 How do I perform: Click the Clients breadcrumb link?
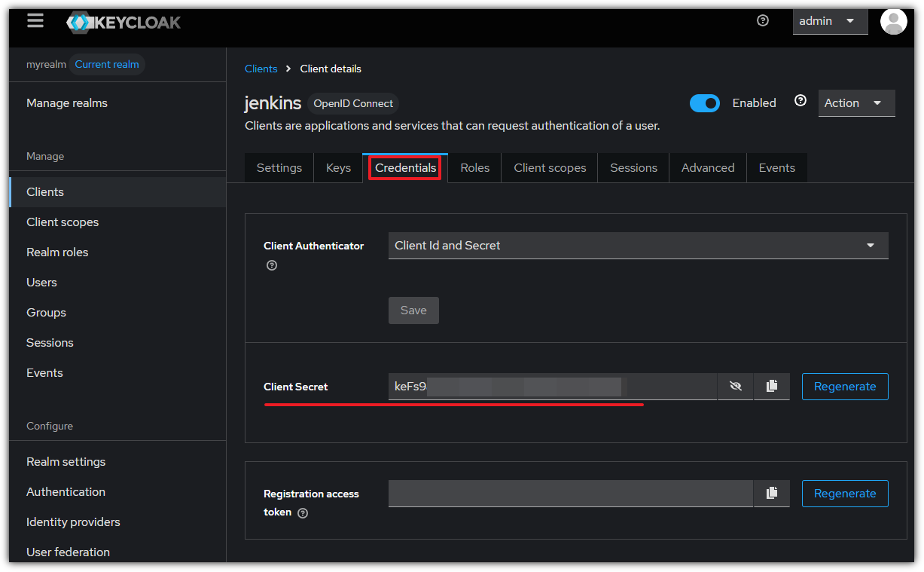click(x=261, y=69)
